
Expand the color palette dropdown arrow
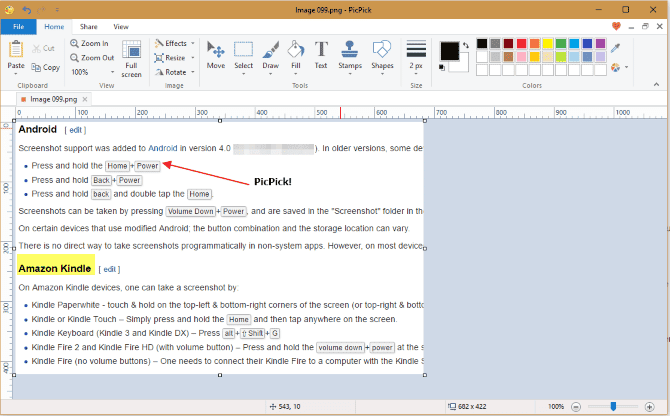coord(626,67)
